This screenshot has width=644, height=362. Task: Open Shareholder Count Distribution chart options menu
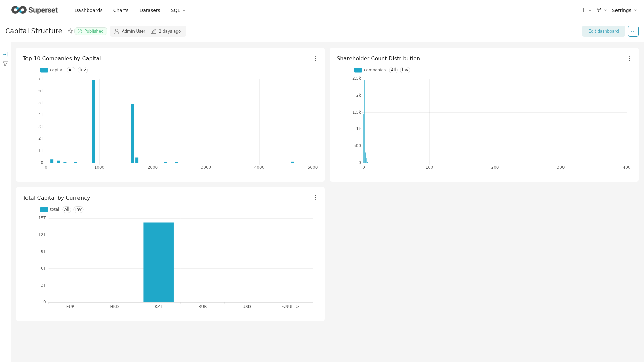[630, 58]
